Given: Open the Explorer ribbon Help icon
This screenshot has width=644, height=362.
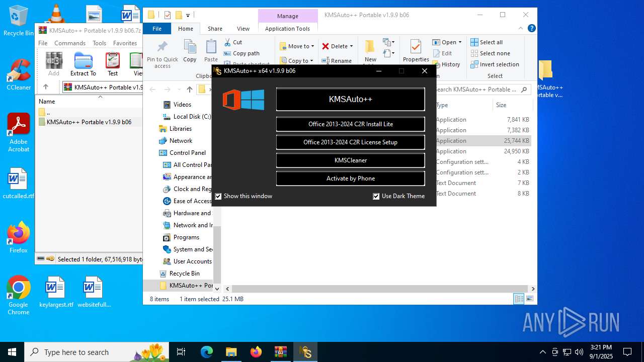Looking at the screenshot, I should 531,29.
